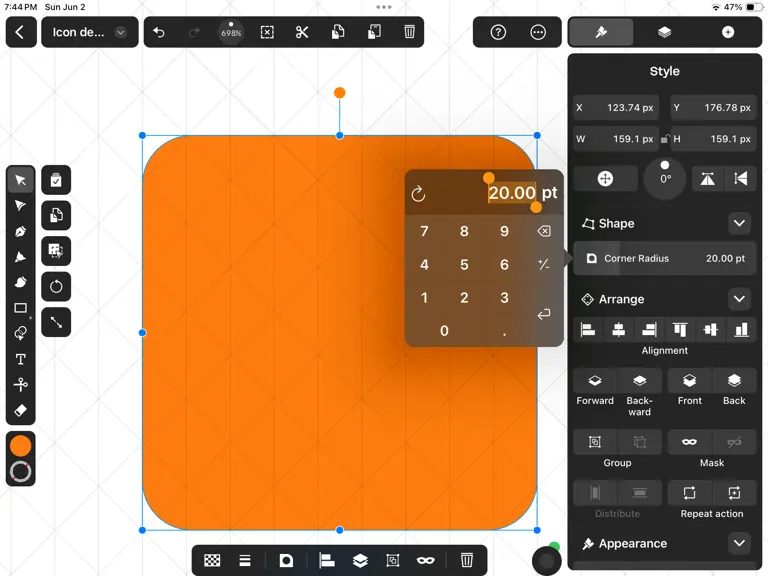Switch to the Layers tab
Image resolution: width=768 pixels, height=576 pixels.
click(664, 32)
